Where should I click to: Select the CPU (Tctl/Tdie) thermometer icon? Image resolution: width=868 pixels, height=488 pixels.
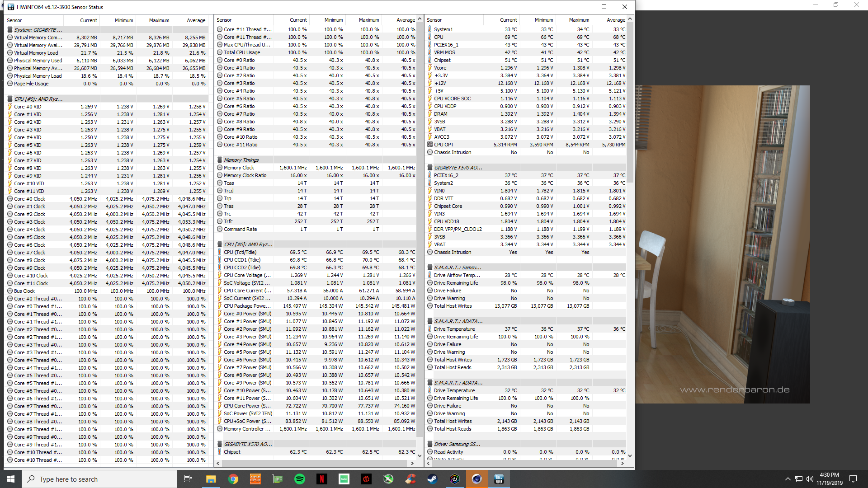click(x=220, y=252)
